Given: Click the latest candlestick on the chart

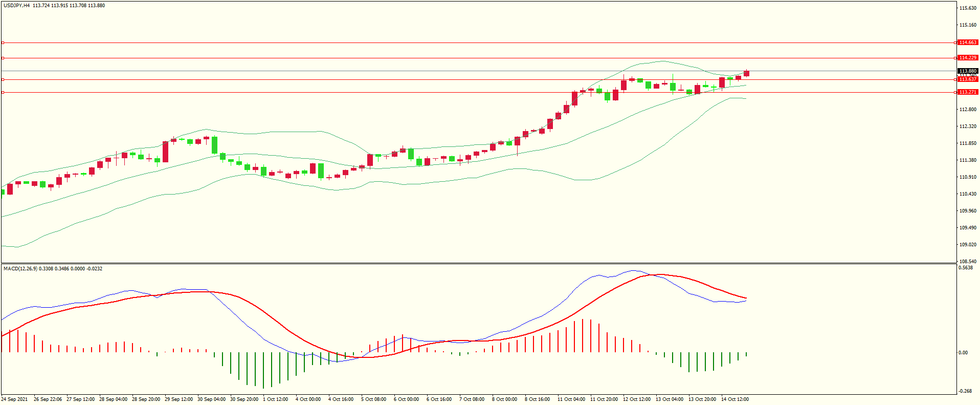Looking at the screenshot, I should (x=746, y=74).
